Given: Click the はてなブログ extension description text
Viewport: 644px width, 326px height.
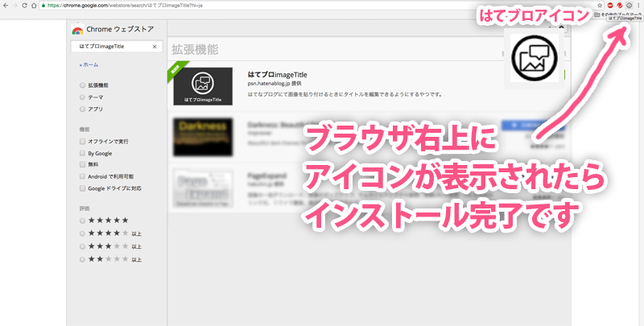Looking at the screenshot, I should (345, 94).
